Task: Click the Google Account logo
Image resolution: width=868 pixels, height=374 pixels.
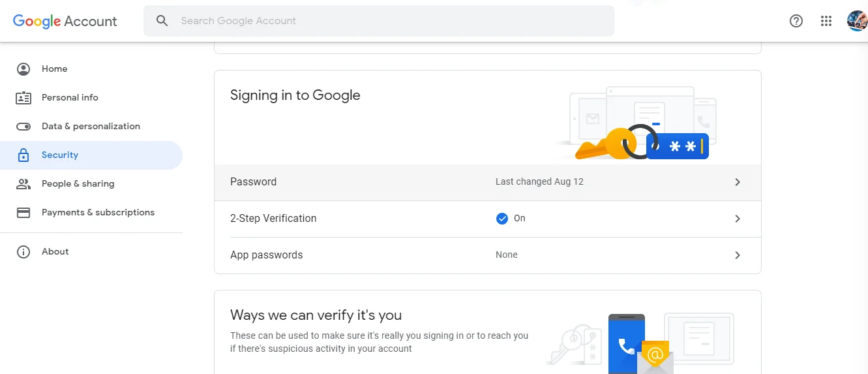Action: click(65, 21)
